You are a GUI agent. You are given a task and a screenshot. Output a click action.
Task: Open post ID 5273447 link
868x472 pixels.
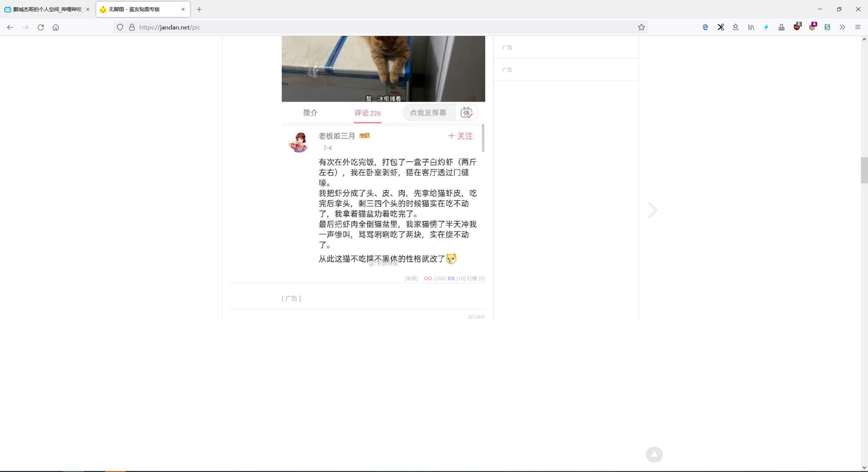click(476, 317)
